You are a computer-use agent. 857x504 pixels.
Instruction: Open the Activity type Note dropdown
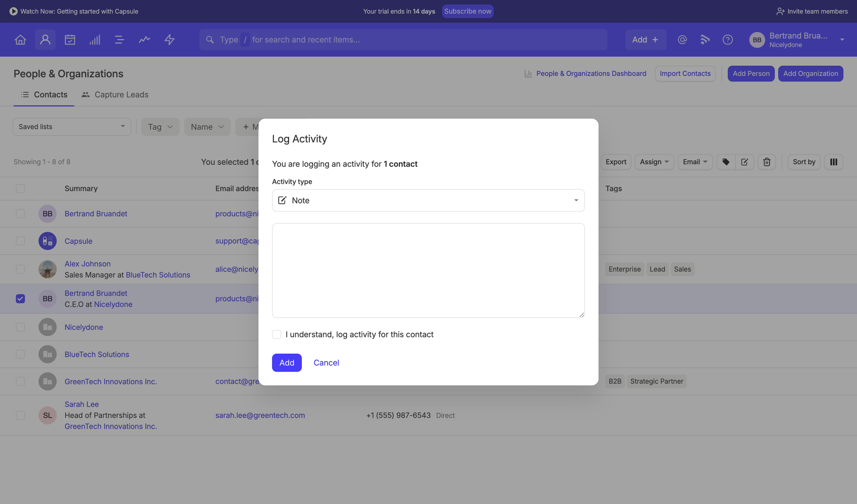[428, 201]
